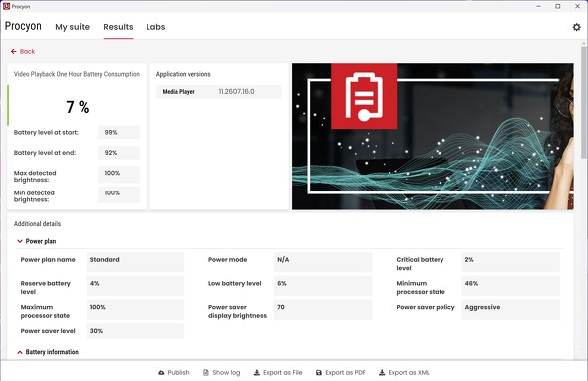Click the Publish button label
Screen dimensions: 588x381
pyautogui.click(x=178, y=373)
